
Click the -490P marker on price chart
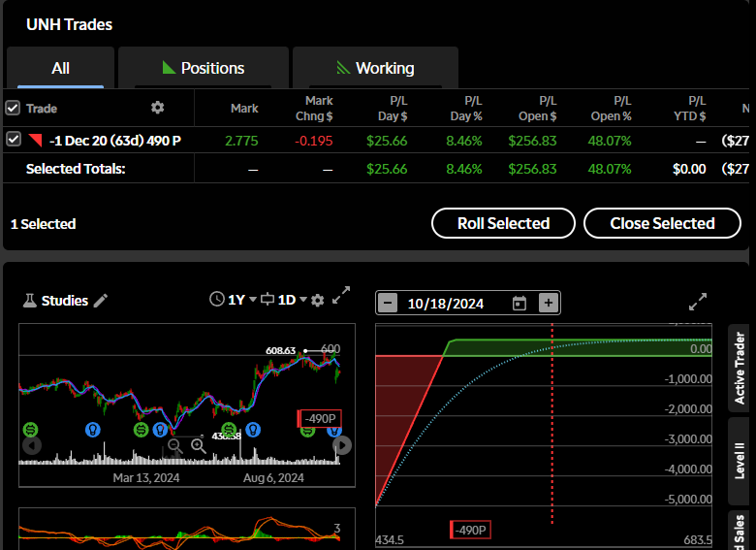pos(320,418)
